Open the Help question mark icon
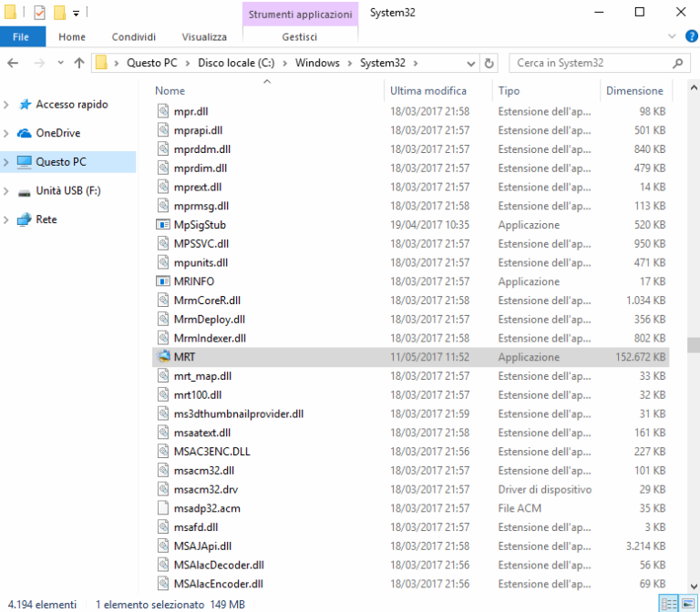 (x=692, y=36)
